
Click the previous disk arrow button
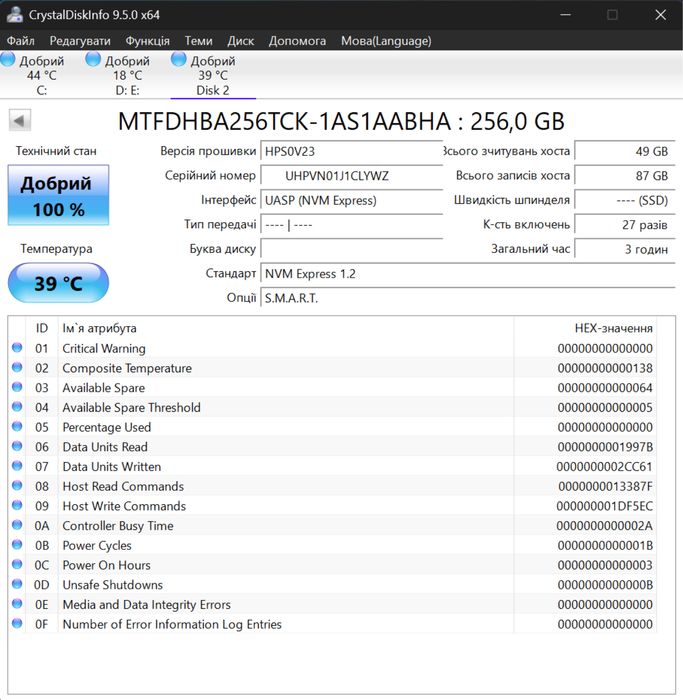pos(20,120)
